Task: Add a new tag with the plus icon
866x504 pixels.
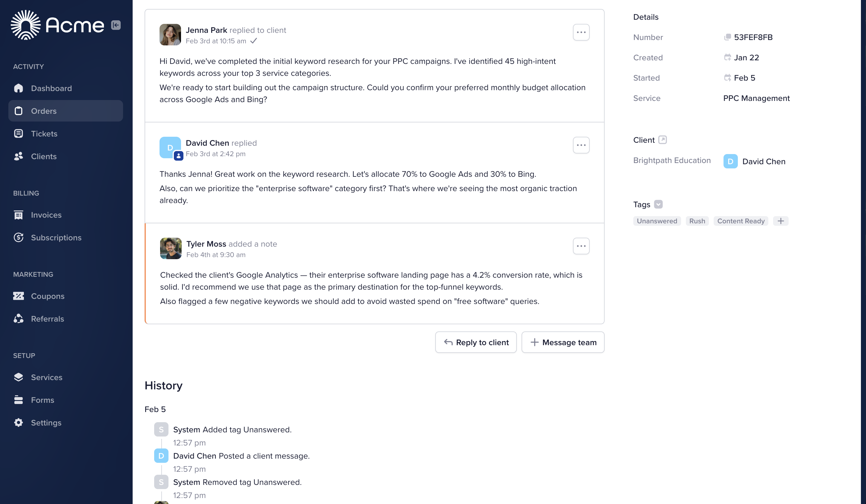Action: tap(781, 221)
